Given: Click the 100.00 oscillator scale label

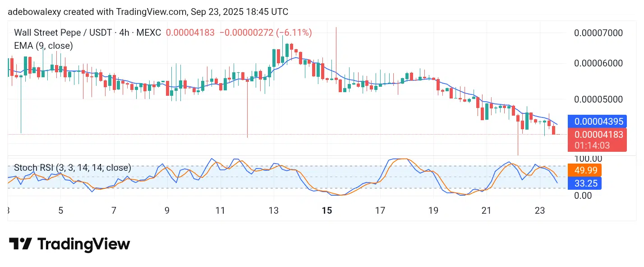Looking at the screenshot, I should [x=588, y=159].
